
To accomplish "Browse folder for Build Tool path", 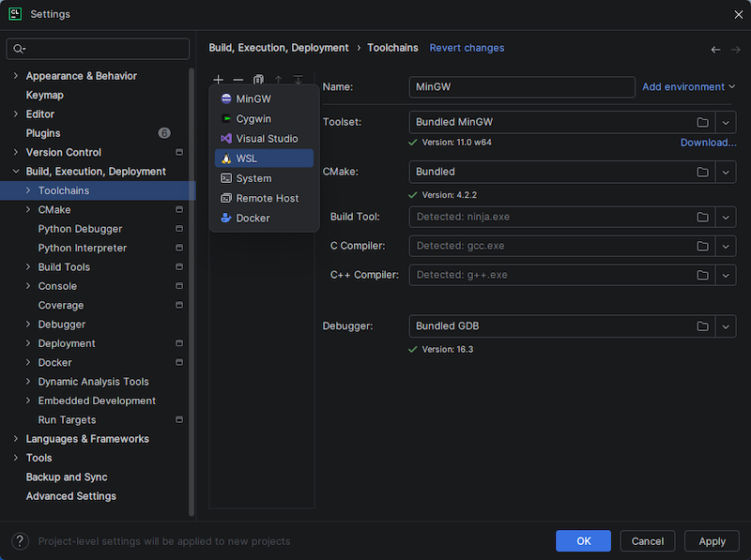I will pyautogui.click(x=702, y=217).
